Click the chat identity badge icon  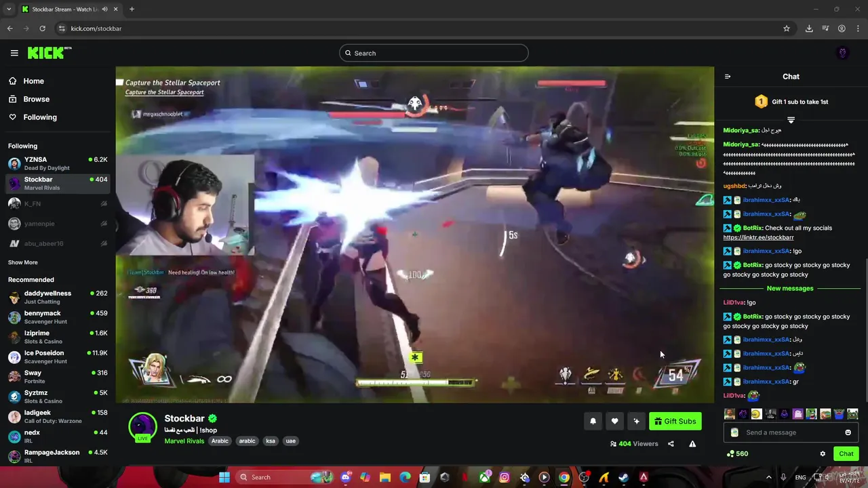[x=734, y=432]
